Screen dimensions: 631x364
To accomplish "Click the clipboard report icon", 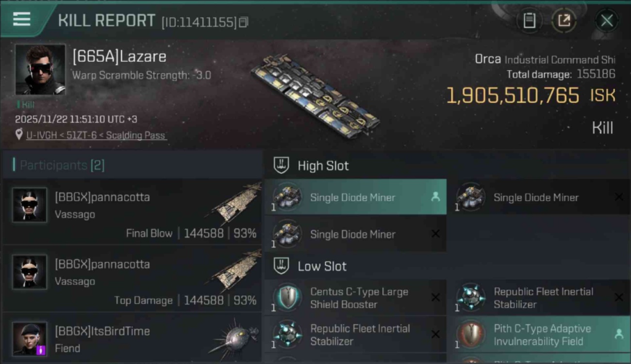I will coord(529,20).
